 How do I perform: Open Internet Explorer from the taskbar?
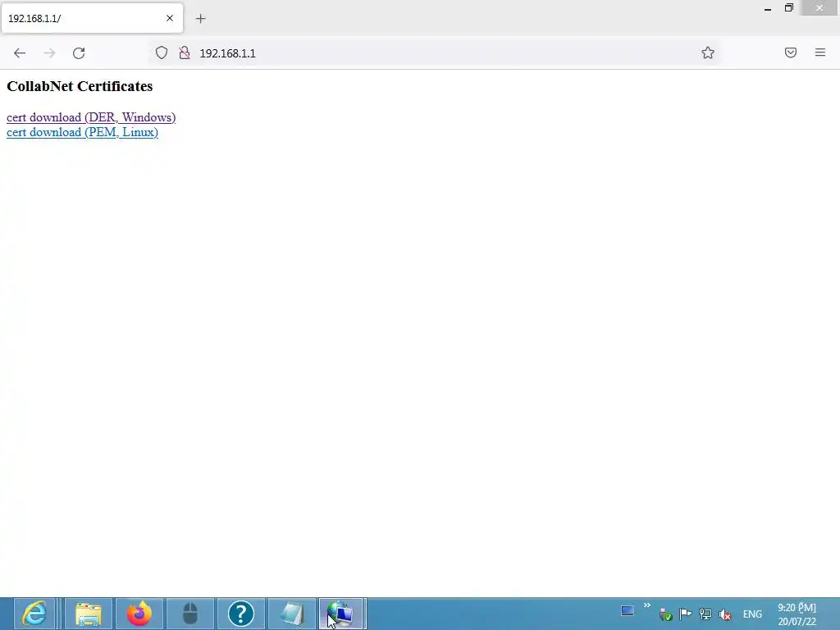[x=34, y=614]
